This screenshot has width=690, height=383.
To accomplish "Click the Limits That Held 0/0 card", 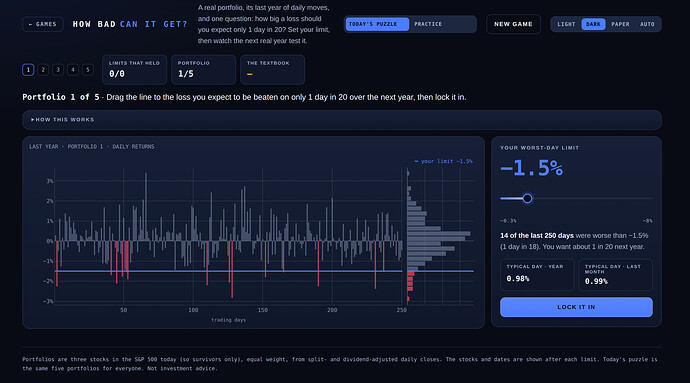I will [x=134, y=70].
